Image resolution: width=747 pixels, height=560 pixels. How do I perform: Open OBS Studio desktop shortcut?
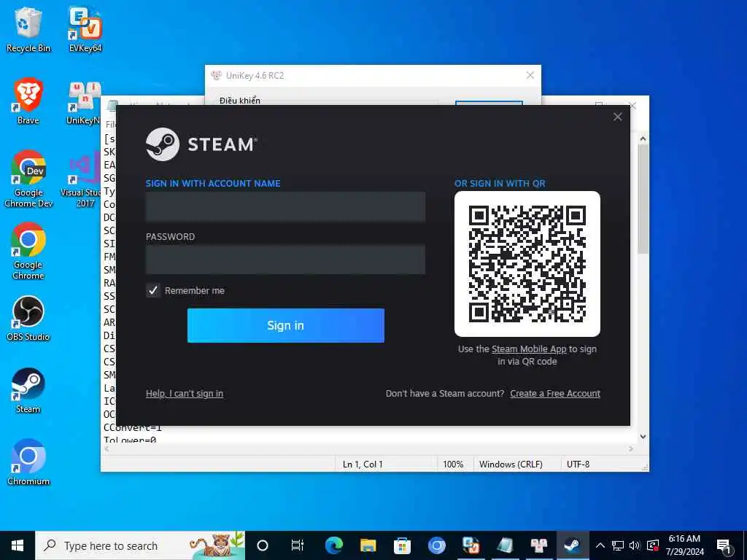pyautogui.click(x=28, y=319)
